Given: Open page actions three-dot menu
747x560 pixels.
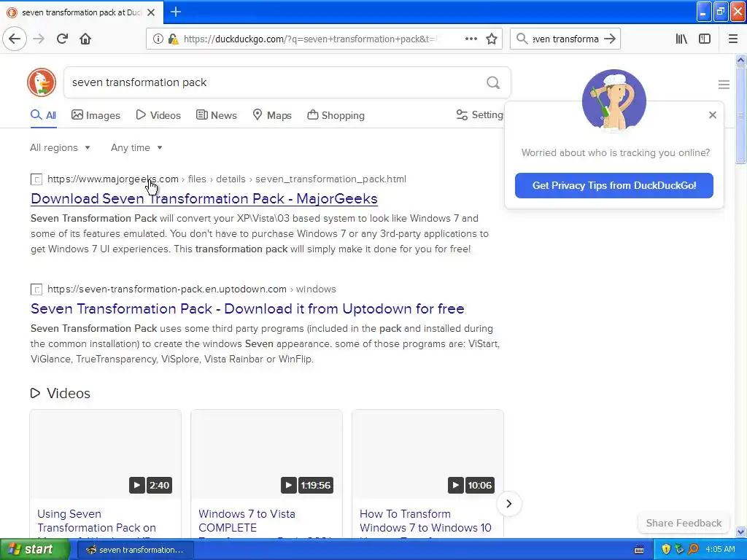Looking at the screenshot, I should tap(471, 39).
